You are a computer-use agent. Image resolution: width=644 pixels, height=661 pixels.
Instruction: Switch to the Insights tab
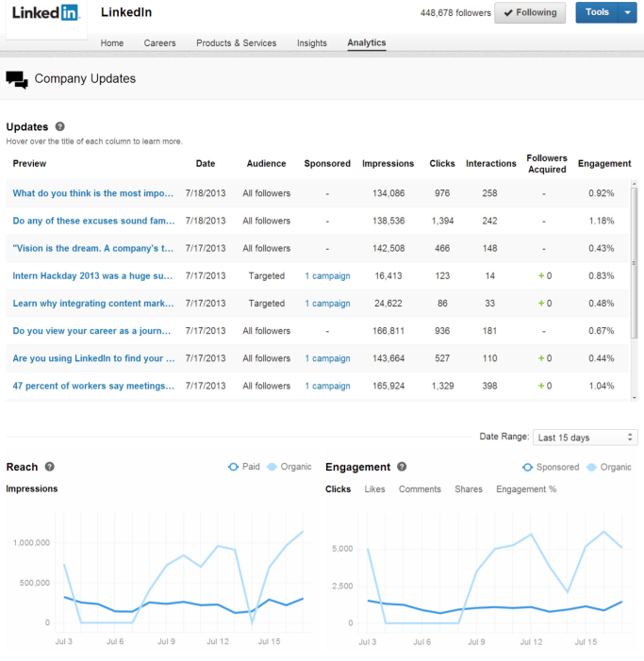312,43
